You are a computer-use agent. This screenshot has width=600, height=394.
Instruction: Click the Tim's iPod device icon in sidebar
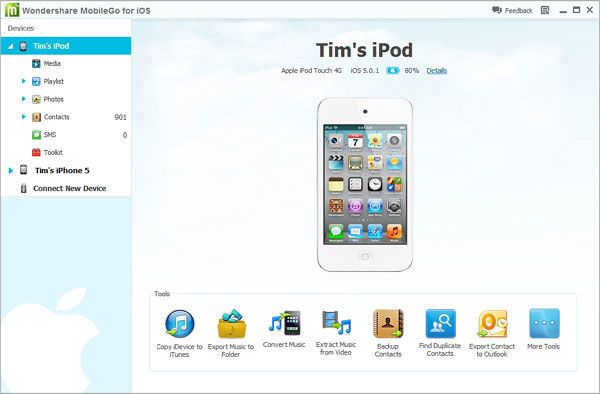(23, 46)
